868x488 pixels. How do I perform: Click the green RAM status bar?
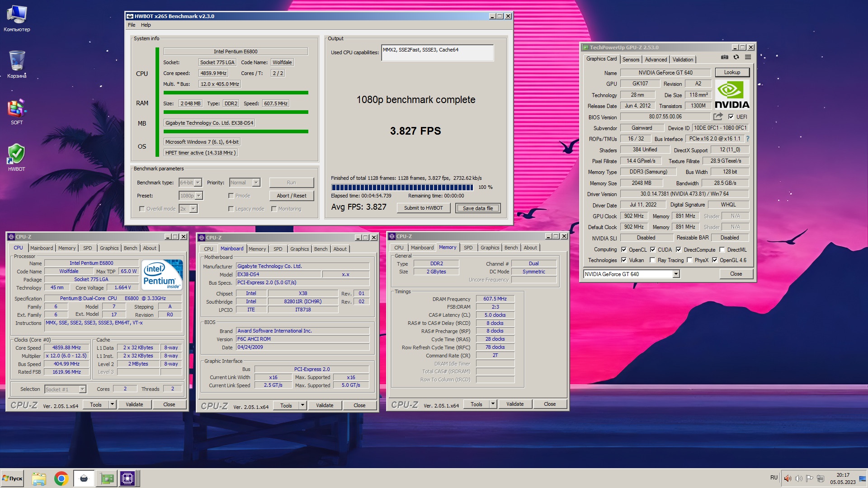coord(236,112)
